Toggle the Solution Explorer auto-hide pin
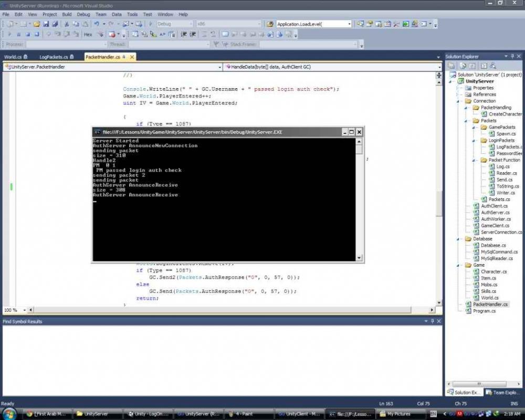This screenshot has height=420, width=525. [x=512, y=56]
